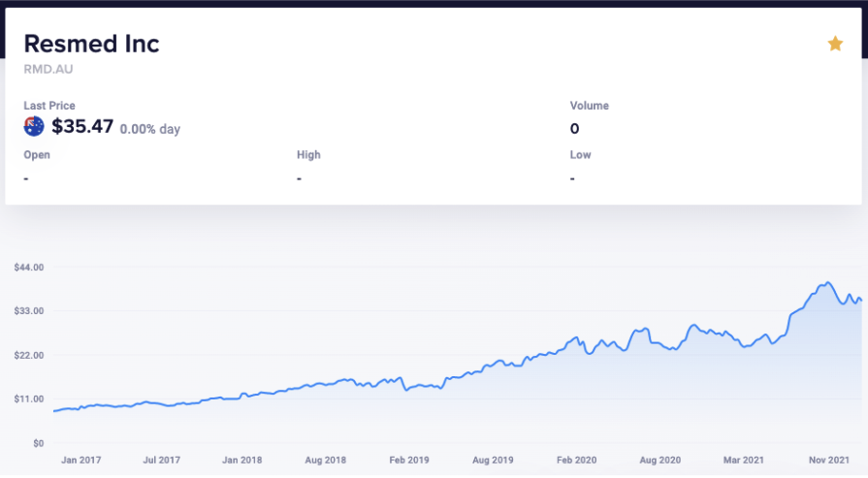Click the Australian flag icon beside price
868x478 pixels.
coord(34,127)
